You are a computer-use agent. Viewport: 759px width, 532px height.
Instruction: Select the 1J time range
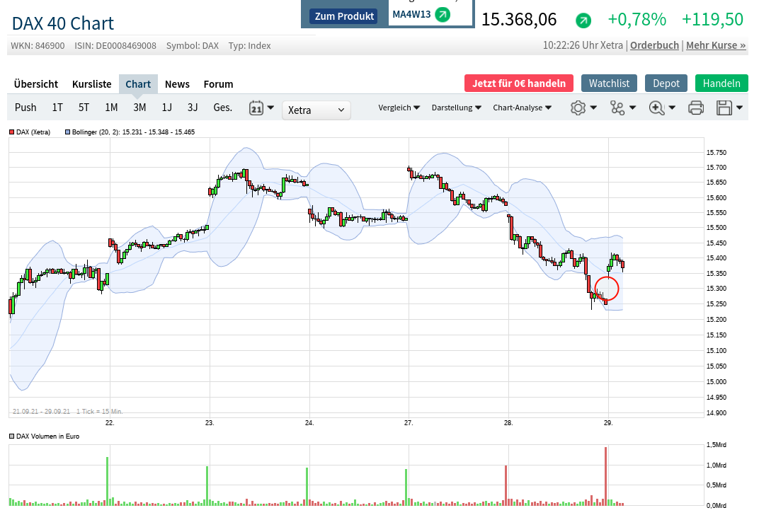tap(167, 108)
